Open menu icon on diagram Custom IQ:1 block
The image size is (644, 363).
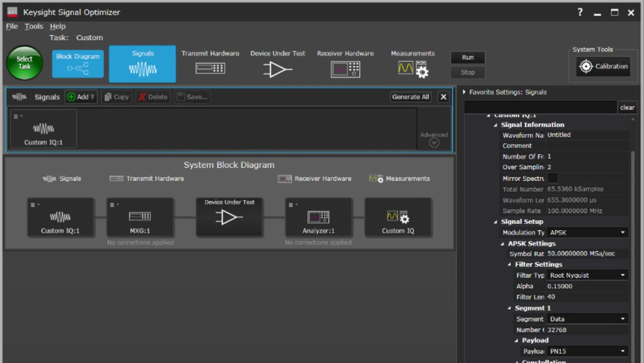coord(35,205)
